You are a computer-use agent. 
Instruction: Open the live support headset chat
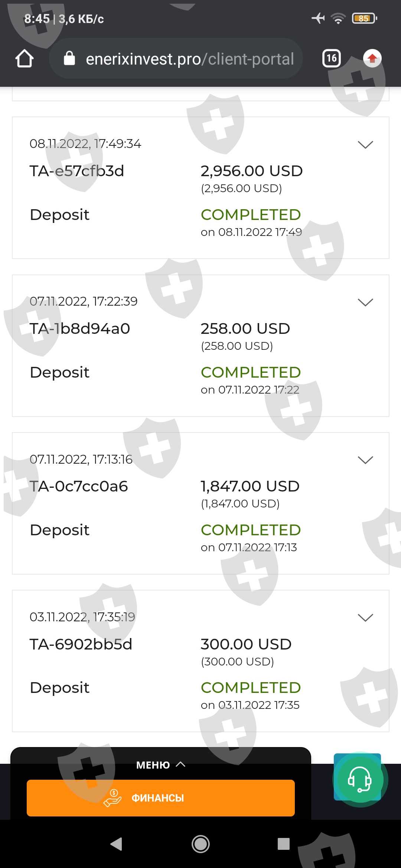tap(359, 779)
